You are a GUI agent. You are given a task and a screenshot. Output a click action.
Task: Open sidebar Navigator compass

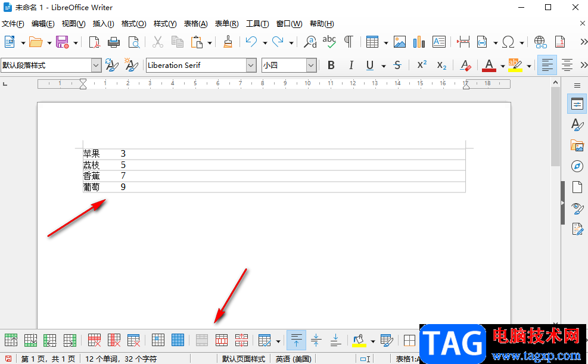tap(577, 166)
